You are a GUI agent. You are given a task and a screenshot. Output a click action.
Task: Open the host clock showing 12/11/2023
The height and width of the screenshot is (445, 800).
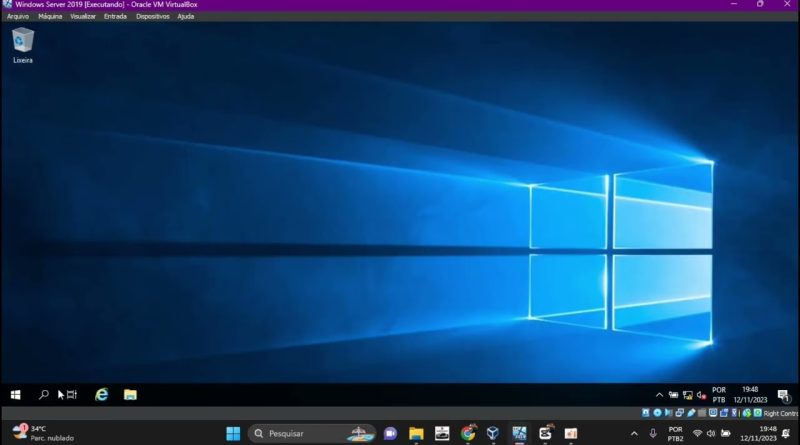[x=758, y=434]
